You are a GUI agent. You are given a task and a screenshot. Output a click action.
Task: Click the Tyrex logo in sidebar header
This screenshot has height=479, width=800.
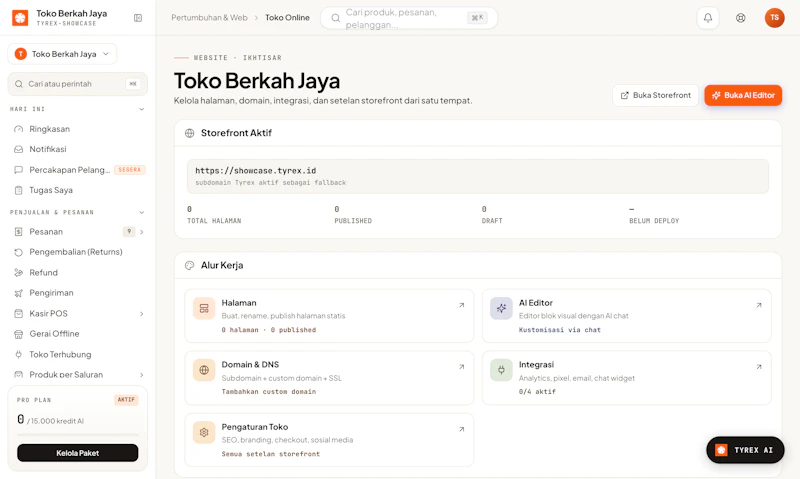(x=20, y=18)
